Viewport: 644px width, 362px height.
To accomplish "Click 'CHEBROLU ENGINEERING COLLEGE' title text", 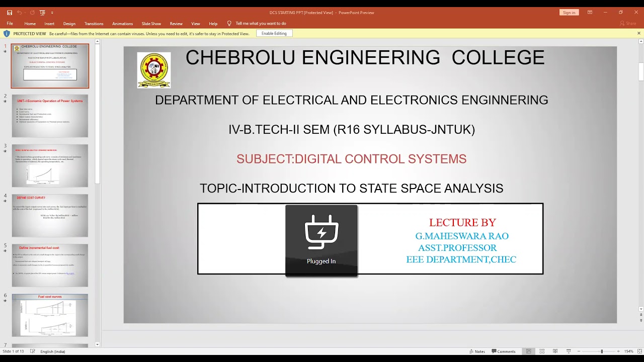I will tap(365, 57).
